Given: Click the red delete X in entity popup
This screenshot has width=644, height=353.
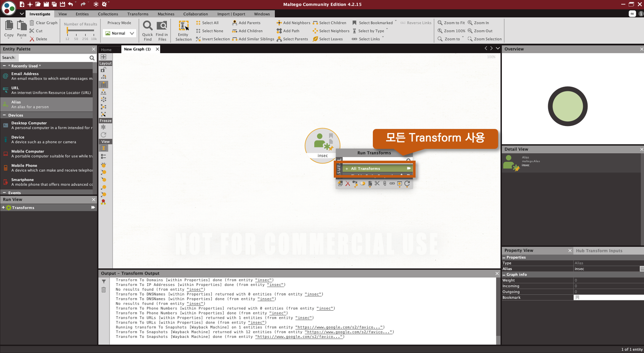Looking at the screenshot, I should 347,183.
